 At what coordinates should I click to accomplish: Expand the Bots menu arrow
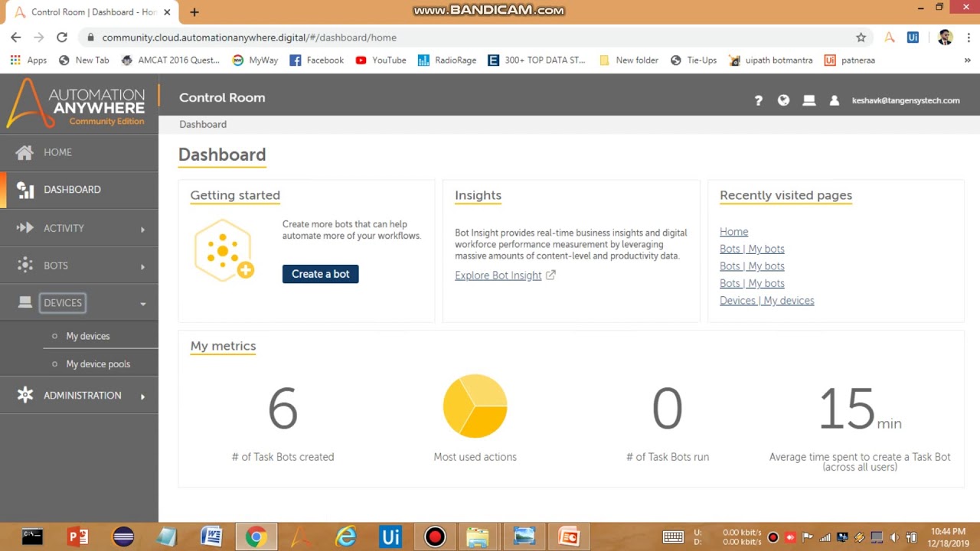point(142,266)
